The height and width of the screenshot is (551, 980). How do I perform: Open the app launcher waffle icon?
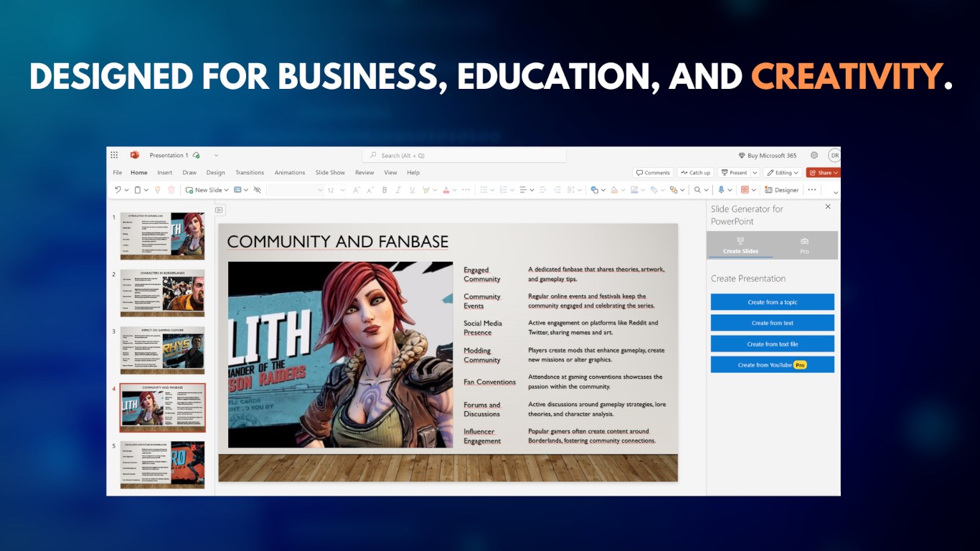pyautogui.click(x=114, y=155)
